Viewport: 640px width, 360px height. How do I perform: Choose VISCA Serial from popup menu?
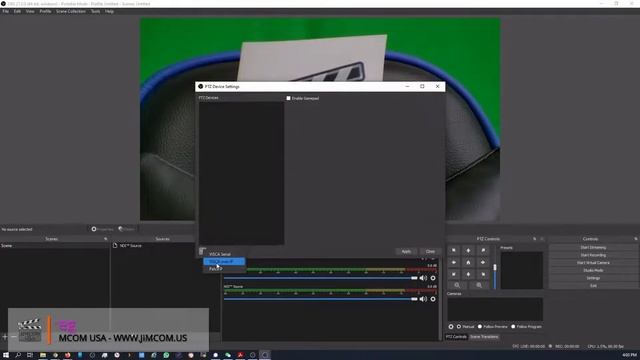click(224, 254)
